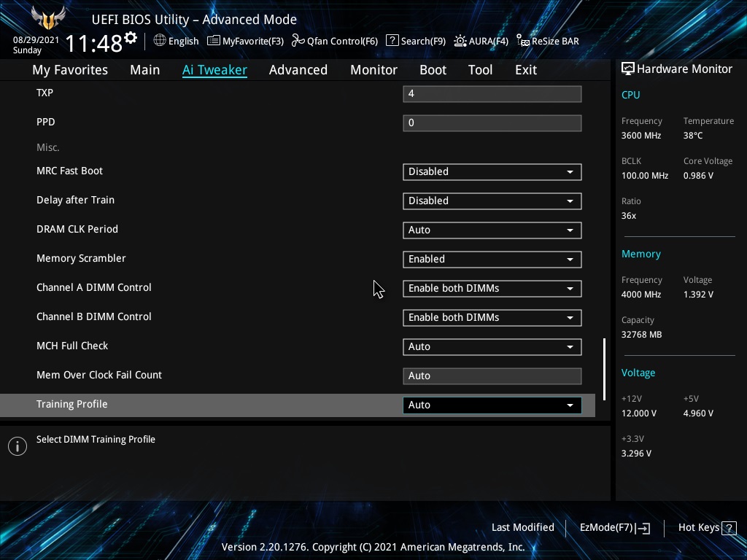Switch to the Boot tab
Viewport: 747px width, 560px height.
(433, 70)
